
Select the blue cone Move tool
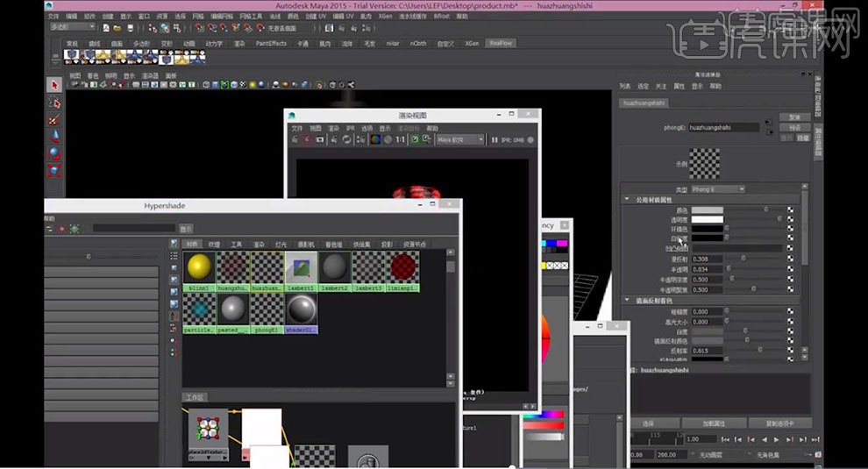pyautogui.click(x=53, y=136)
